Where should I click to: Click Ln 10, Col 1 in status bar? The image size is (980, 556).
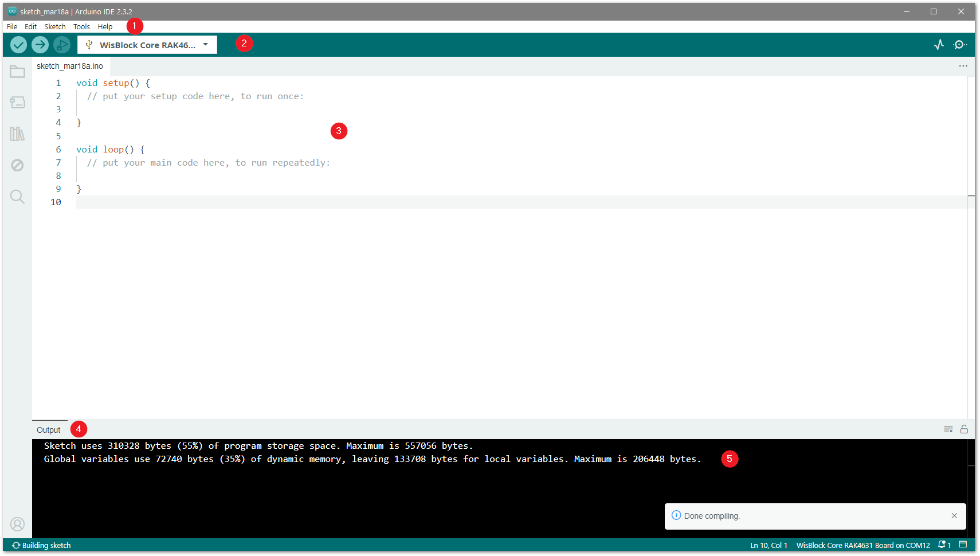[x=769, y=545]
